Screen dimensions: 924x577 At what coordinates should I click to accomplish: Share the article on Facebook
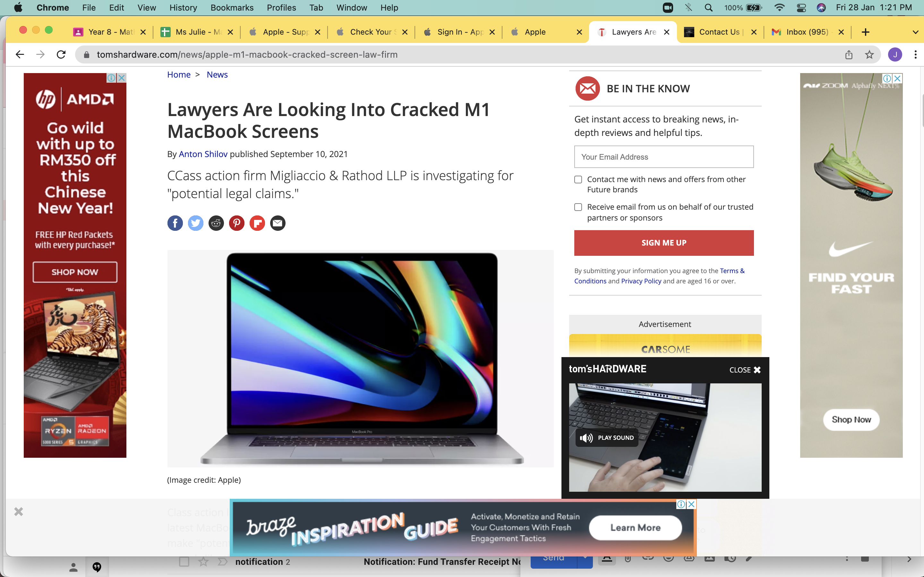(x=175, y=223)
